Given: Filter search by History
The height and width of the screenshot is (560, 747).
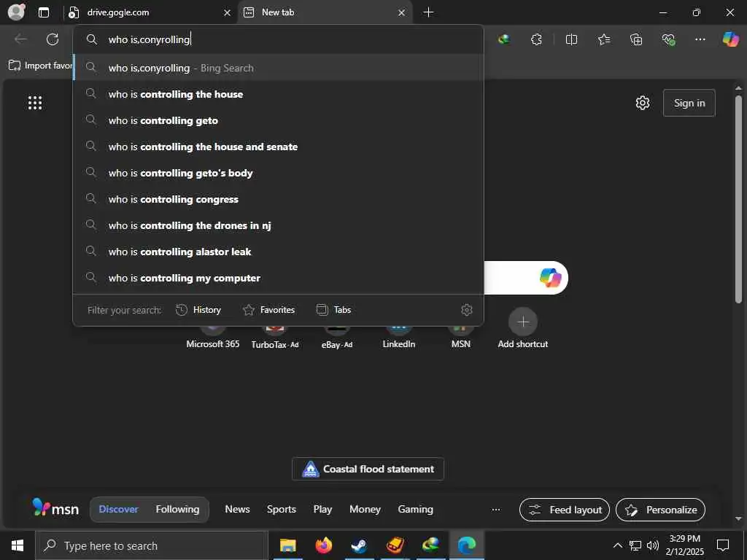Looking at the screenshot, I should pyautogui.click(x=198, y=310).
